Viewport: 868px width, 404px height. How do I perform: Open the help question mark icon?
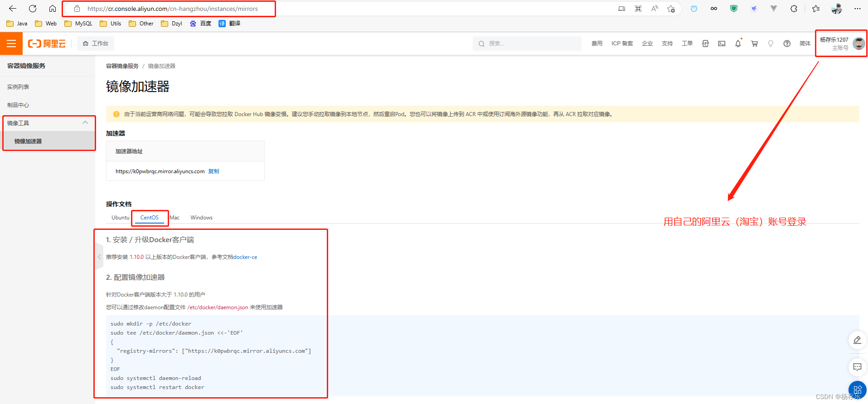(x=787, y=44)
